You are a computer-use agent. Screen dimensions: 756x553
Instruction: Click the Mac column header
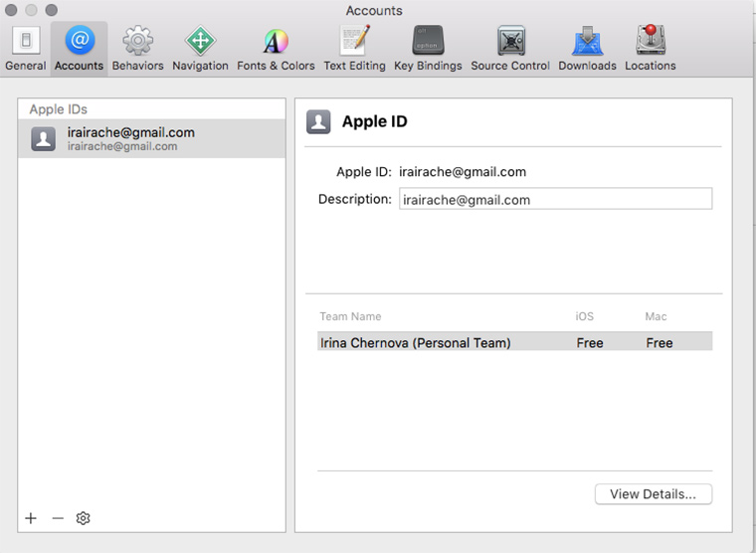coord(656,316)
